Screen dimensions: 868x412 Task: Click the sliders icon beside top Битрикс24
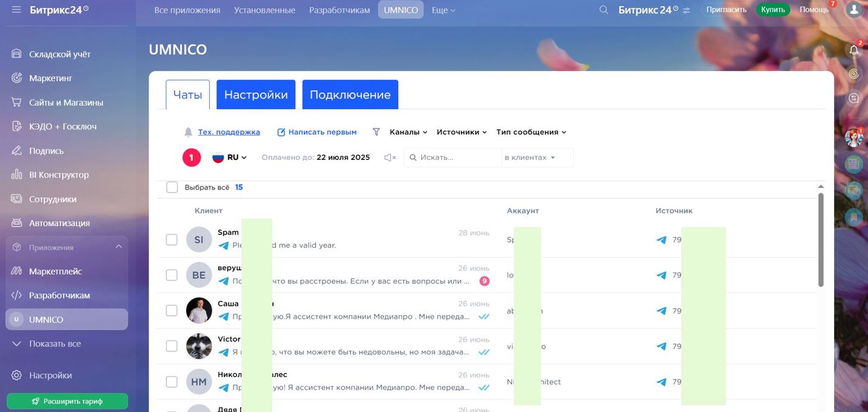pos(686,10)
